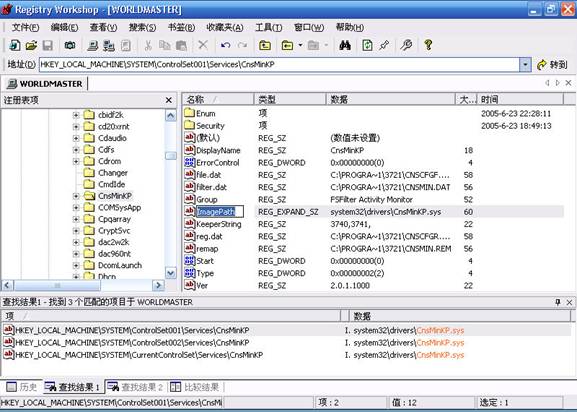Open the 工具(T) menu
Viewport: 577px width, 412px height.
(x=269, y=27)
